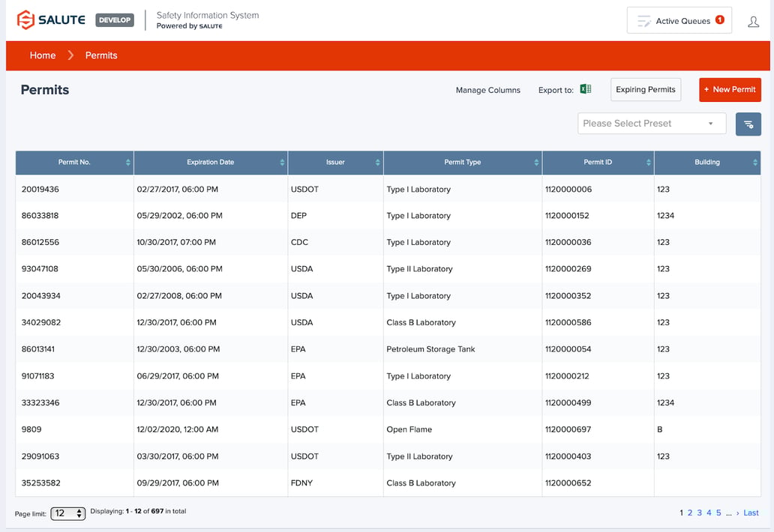Go to the Last page link
This screenshot has height=532, width=774.
tap(751, 513)
